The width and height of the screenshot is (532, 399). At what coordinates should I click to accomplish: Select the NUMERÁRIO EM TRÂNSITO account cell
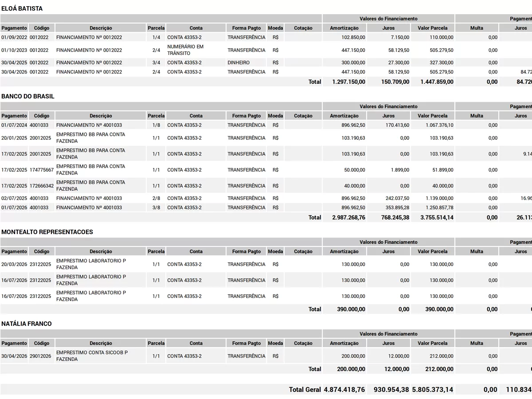(x=185, y=50)
